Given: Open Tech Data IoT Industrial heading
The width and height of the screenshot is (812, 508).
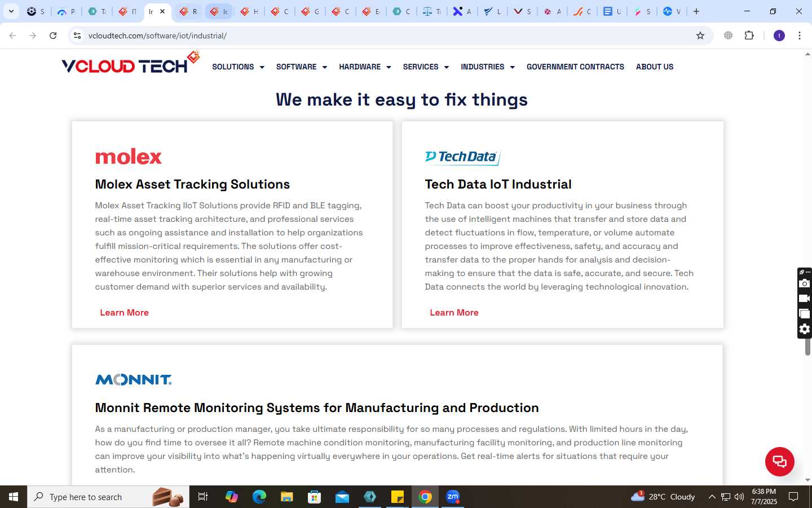Looking at the screenshot, I should tap(498, 184).
